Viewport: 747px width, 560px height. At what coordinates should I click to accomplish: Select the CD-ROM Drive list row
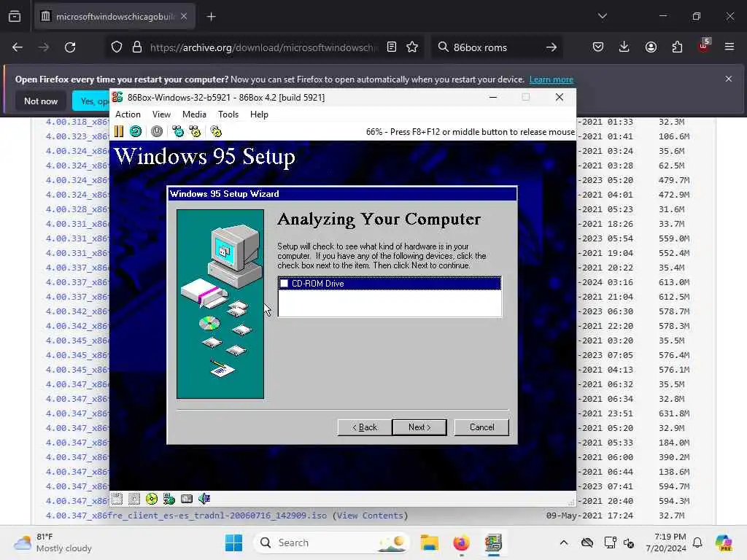[390, 284]
